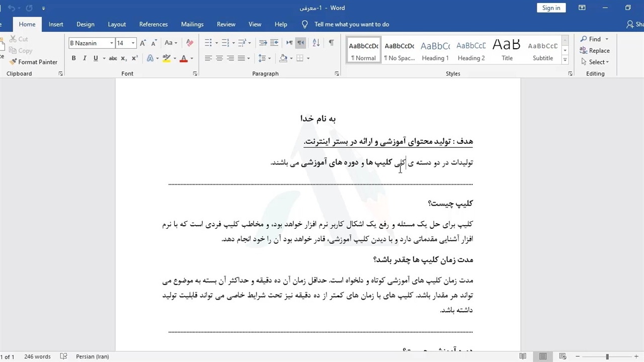Viewport: 644px width, 362px height.
Task: Apply the red font color
Action: [x=184, y=58]
